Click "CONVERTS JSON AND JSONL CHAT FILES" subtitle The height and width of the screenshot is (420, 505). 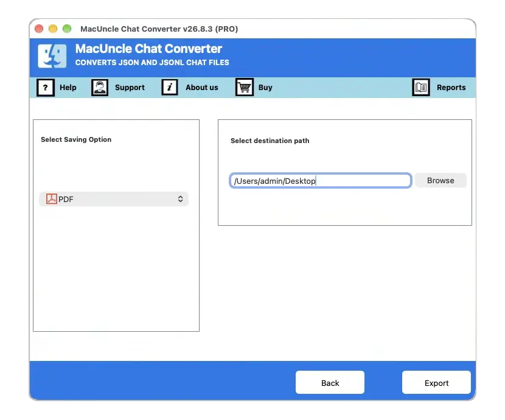click(152, 63)
